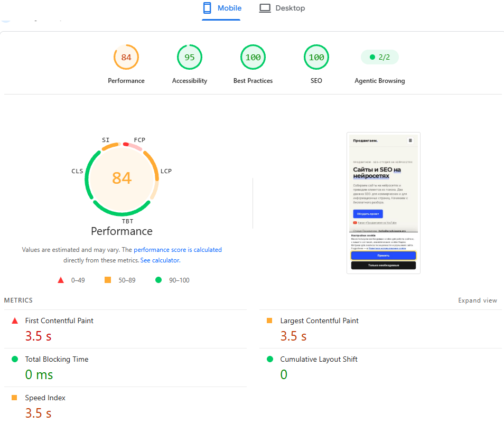This screenshot has height=424, width=504.
Task: Click the orange square beside Largest Contentful Paint
Action: pyautogui.click(x=269, y=321)
